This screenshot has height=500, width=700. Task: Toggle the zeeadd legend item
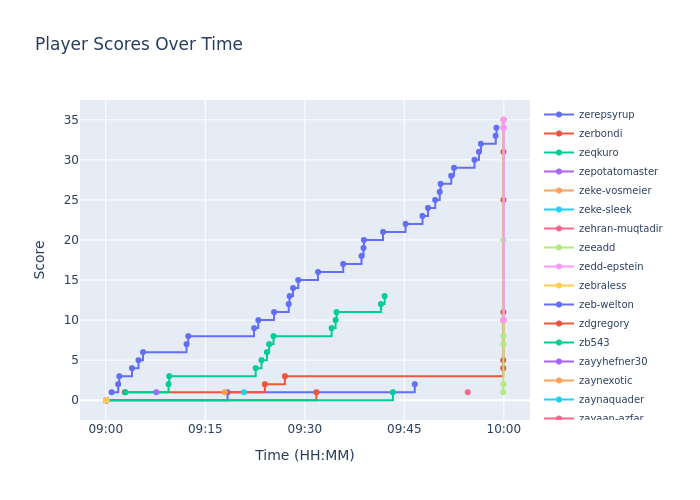click(596, 248)
